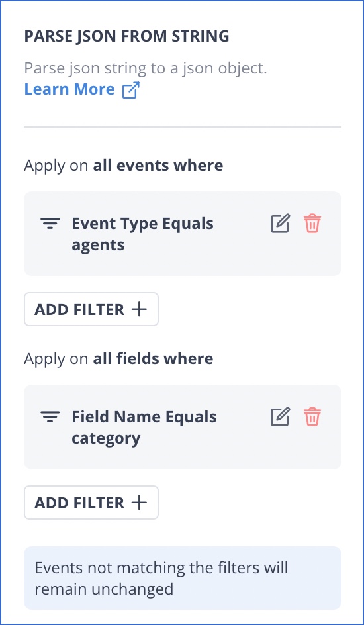Add a filter under all fields where
364x625 pixels.
pos(91,503)
